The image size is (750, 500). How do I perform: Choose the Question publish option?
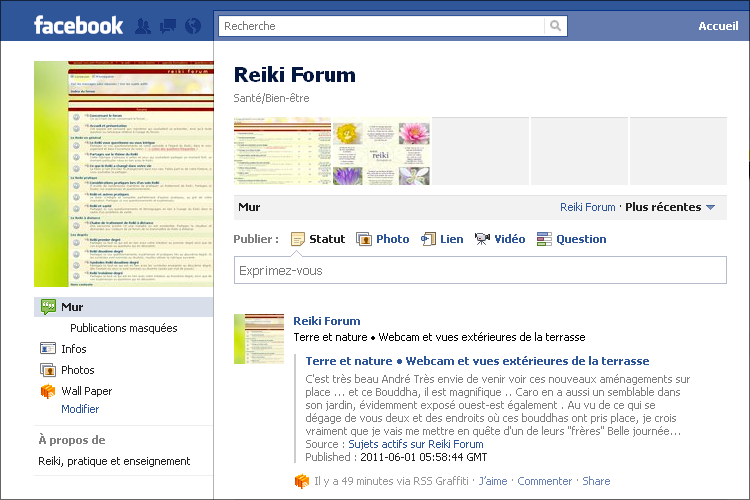581,239
